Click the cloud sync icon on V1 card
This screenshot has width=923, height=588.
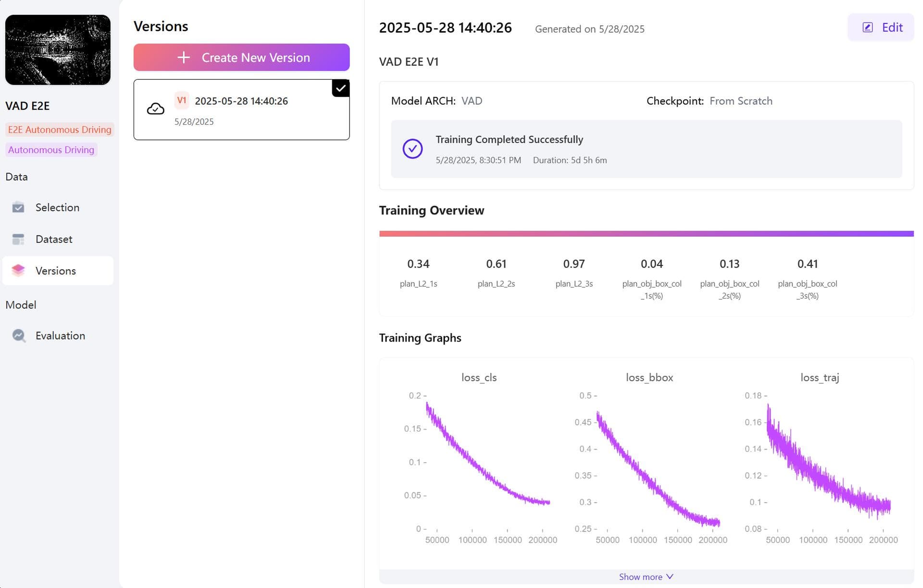pos(155,109)
